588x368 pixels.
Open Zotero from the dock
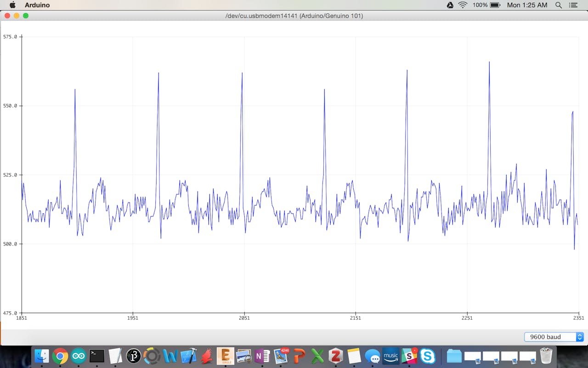336,356
